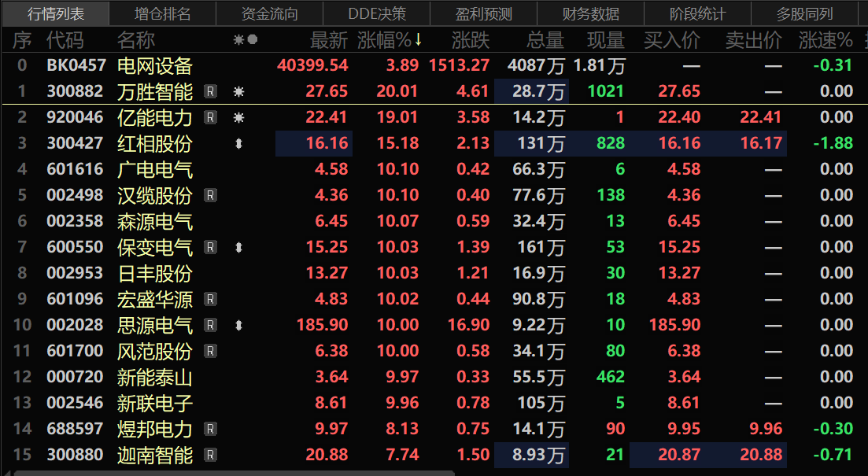The height and width of the screenshot is (476, 868).
Task: Switch to the 阶段统计 tab
Action: [697, 14]
